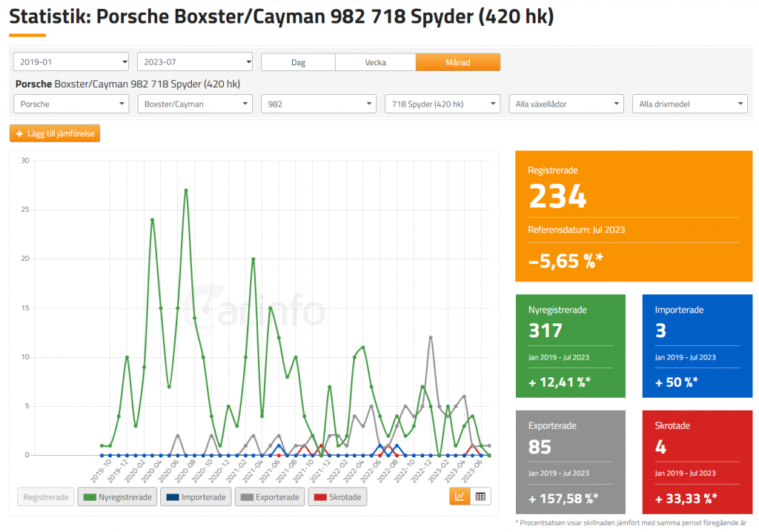
Task: Click the 2021-06 axis label
Action: coord(268,471)
